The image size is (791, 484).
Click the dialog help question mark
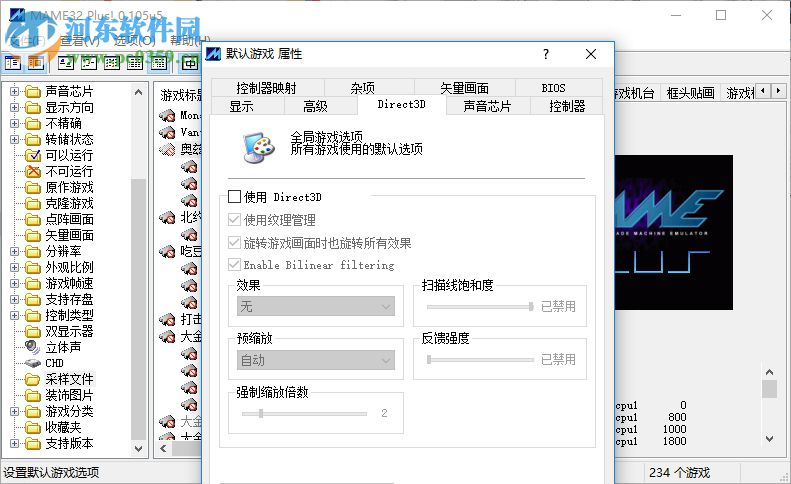point(546,54)
